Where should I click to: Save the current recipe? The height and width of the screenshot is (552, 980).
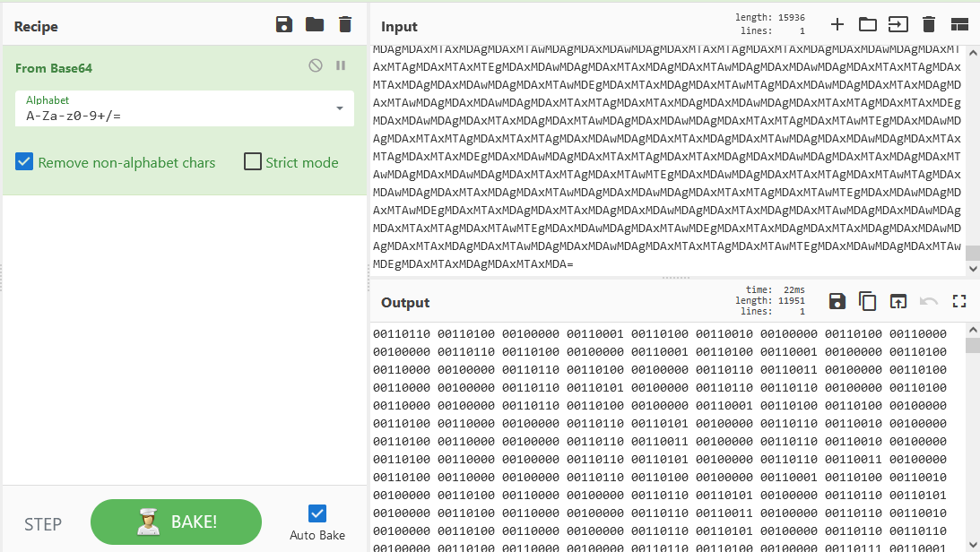click(284, 25)
